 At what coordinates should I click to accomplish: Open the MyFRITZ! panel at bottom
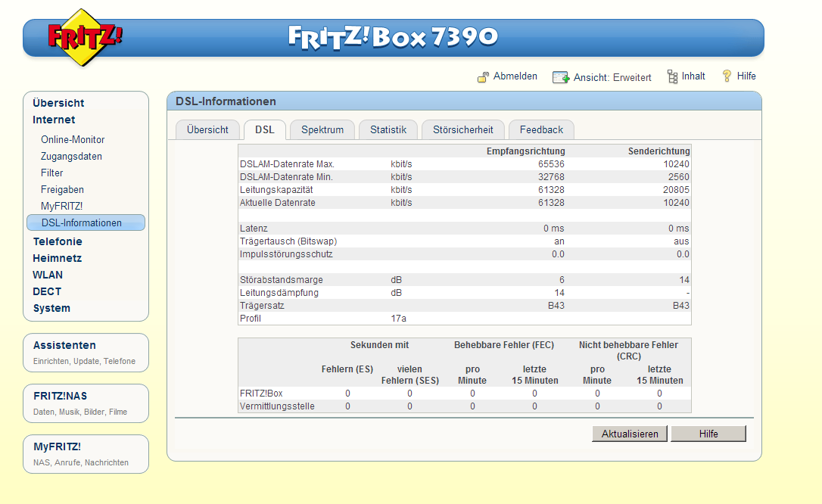tap(86, 454)
